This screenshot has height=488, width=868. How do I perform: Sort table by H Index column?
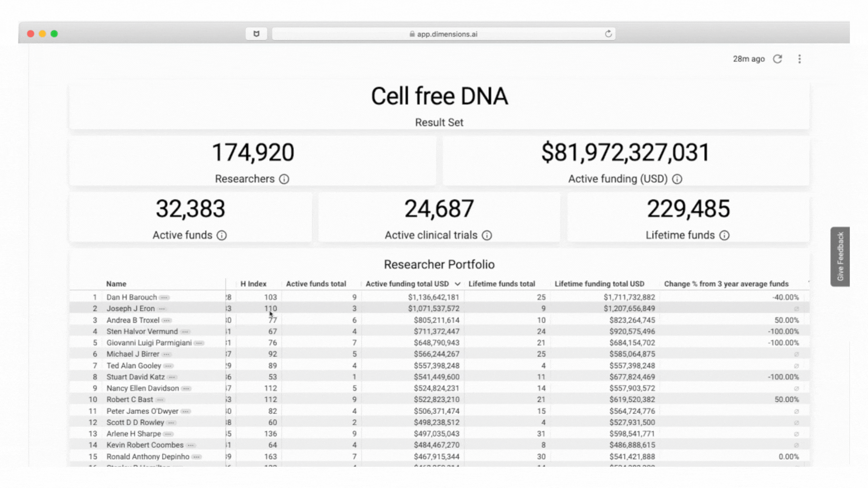click(253, 284)
